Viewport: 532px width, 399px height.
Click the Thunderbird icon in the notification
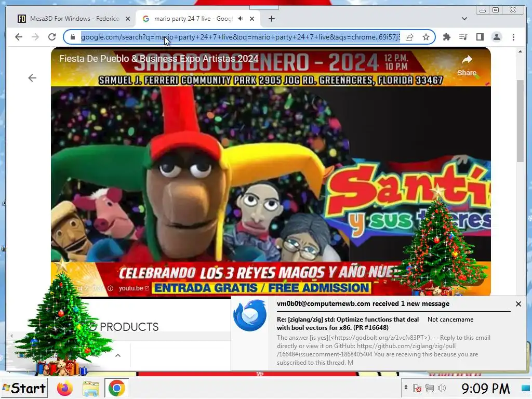pyautogui.click(x=250, y=316)
